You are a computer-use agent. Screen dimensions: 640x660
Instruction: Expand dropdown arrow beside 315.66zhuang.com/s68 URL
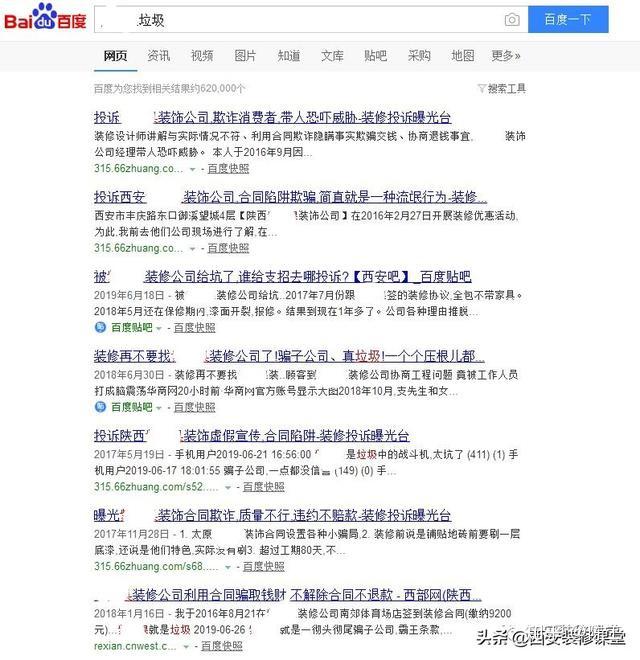click(x=228, y=567)
